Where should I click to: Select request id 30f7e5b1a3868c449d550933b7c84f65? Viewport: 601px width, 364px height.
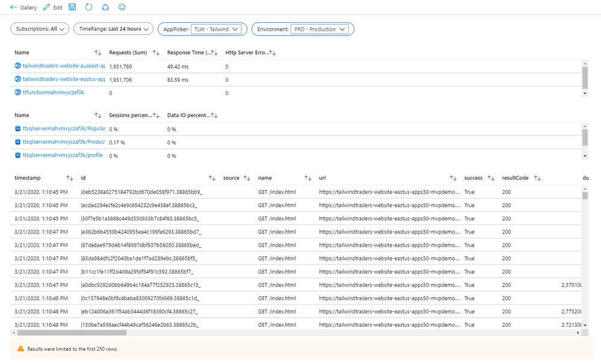point(140,219)
